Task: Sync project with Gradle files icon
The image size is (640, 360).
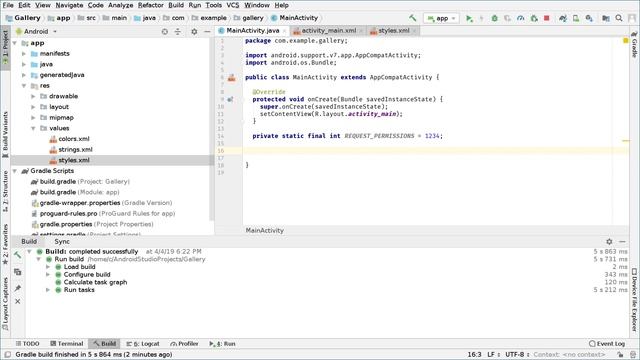Action: click(563, 18)
